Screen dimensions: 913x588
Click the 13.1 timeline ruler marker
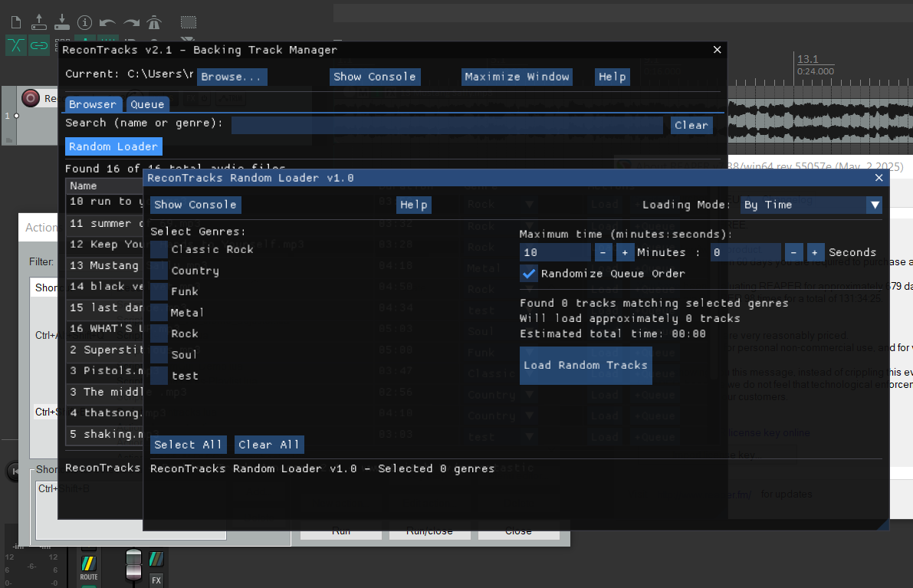[808, 59]
